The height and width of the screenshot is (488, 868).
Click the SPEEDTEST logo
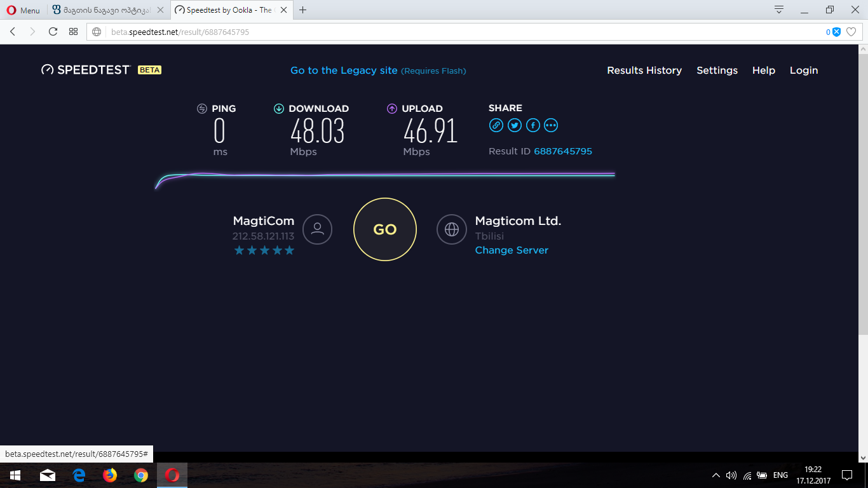pos(86,70)
